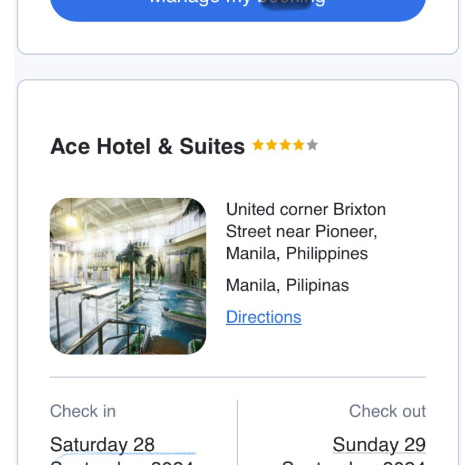Click the second gold rating star
The image size is (476, 465).
pos(272,145)
